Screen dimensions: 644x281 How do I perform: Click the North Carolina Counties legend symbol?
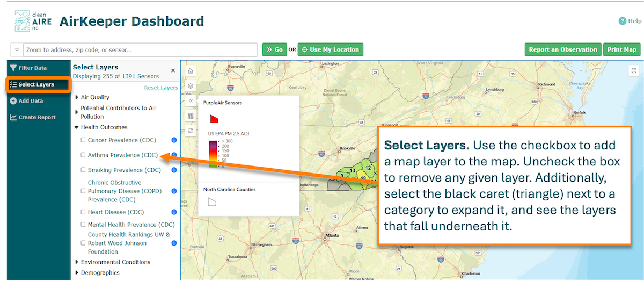point(213,201)
